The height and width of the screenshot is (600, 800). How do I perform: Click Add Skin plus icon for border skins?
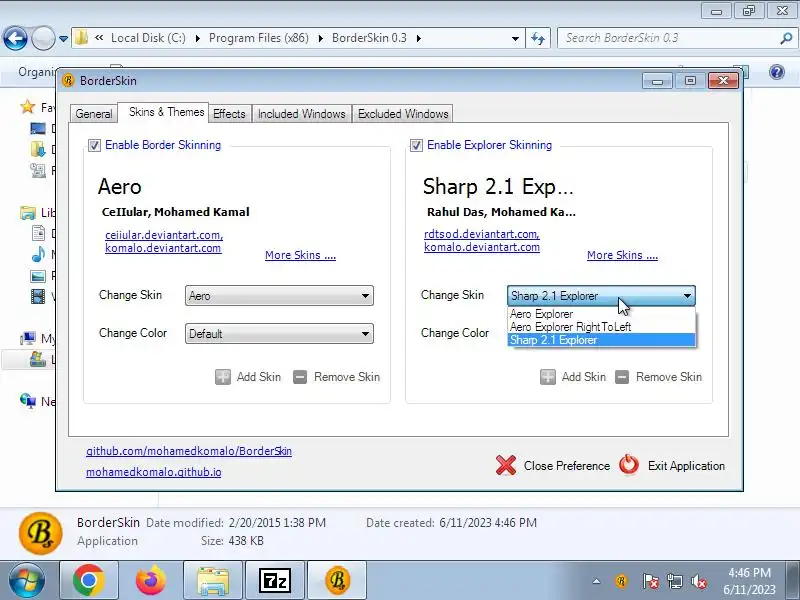[x=223, y=377]
